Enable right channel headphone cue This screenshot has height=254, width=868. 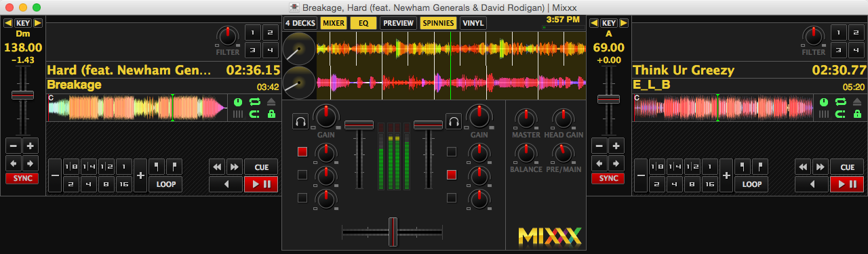(x=453, y=121)
